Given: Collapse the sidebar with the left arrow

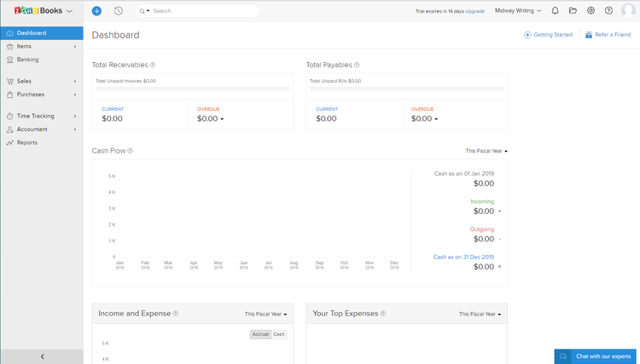Looking at the screenshot, I should 42,356.
